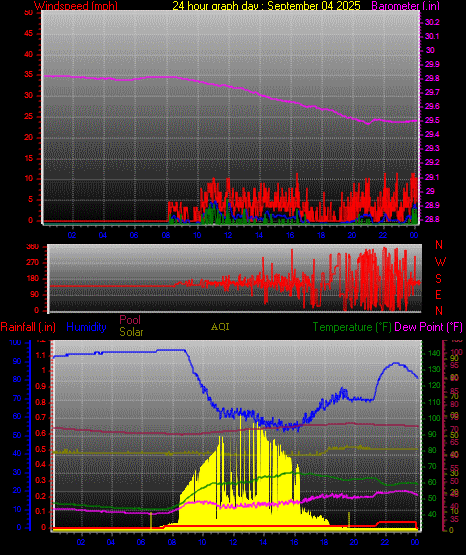Click the Windspeed (mph) axis label

pyautogui.click(x=76, y=6)
